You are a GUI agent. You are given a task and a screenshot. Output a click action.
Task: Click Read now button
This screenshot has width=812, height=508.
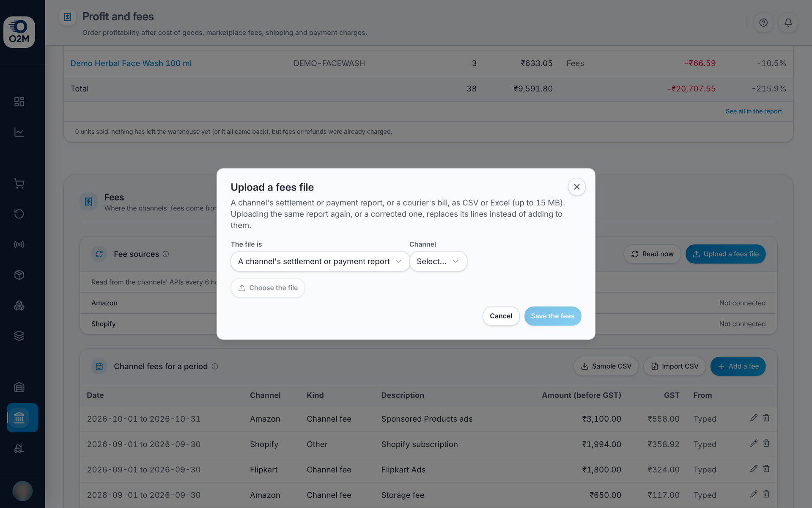(652, 254)
